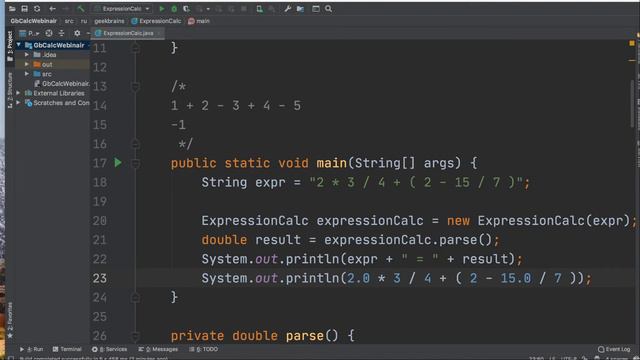The image size is (640, 360).
Task: Select the out folder row
Action: [52, 64]
